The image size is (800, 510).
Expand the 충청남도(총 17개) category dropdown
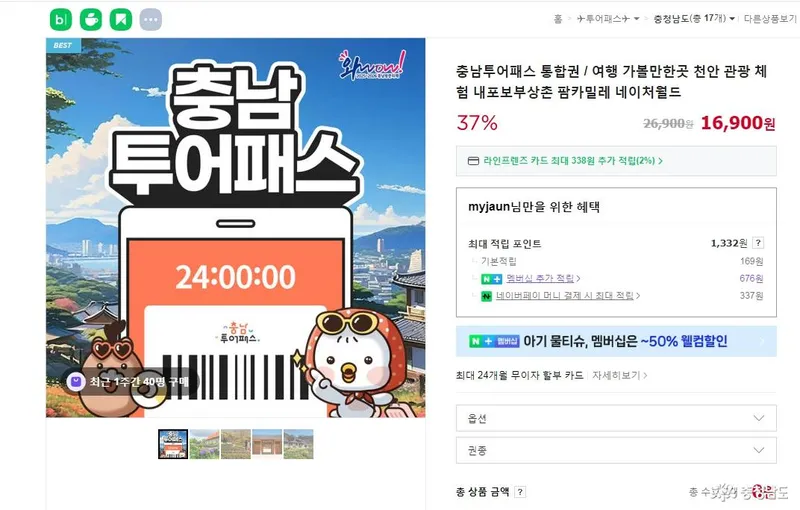click(x=694, y=19)
